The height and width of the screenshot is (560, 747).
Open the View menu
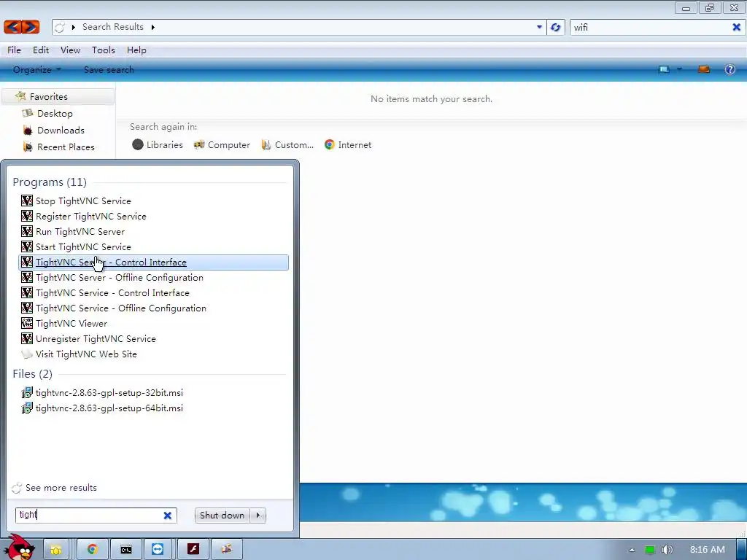pos(70,50)
